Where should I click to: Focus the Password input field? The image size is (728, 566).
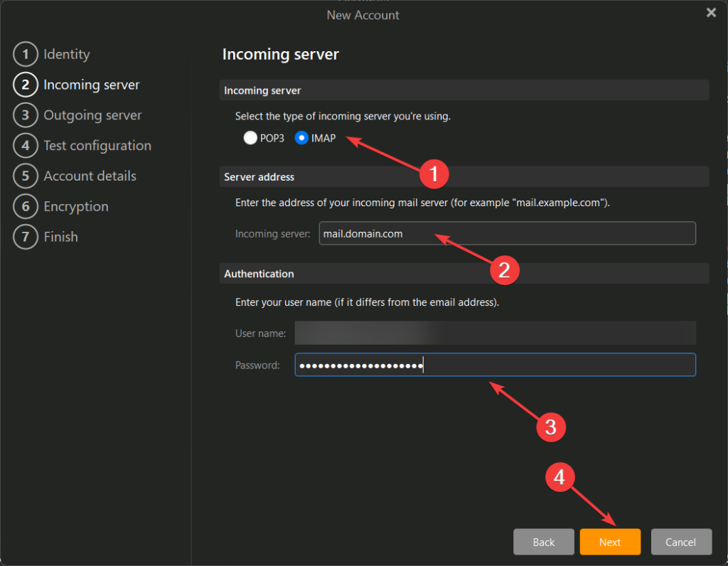pyautogui.click(x=495, y=365)
